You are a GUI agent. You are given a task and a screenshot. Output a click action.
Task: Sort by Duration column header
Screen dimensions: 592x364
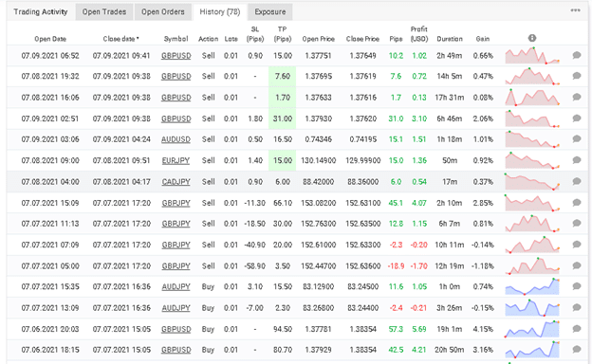(450, 39)
